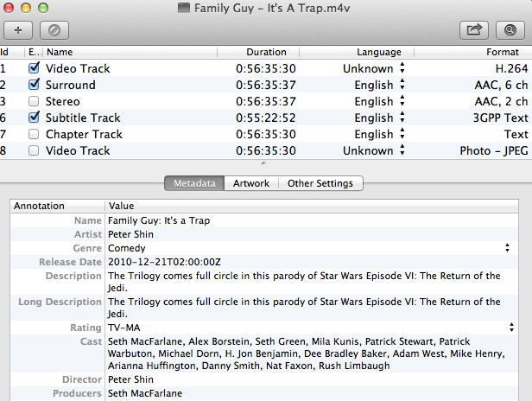Click the Format column header

point(473,52)
